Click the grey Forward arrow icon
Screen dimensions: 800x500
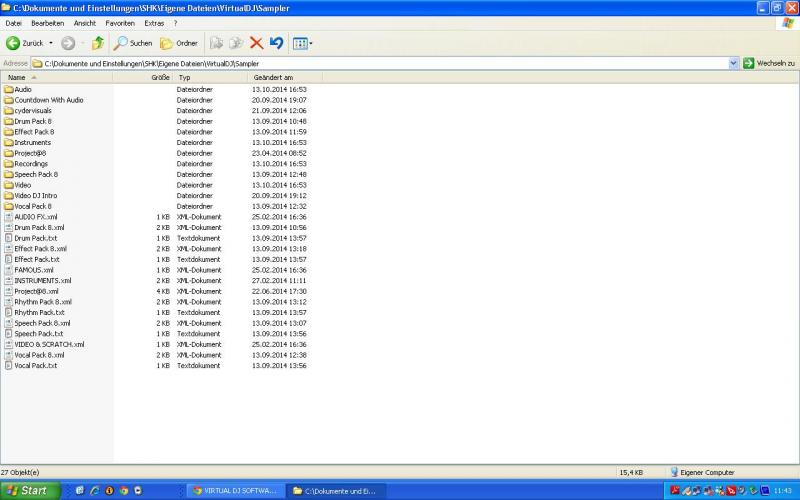click(x=68, y=43)
